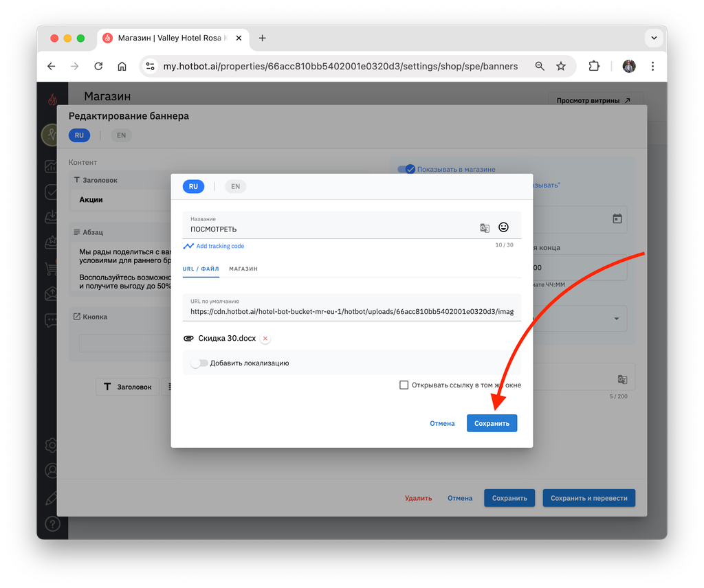This screenshot has width=704, height=588.
Task: Add a Заголовок block button
Action: point(128,387)
